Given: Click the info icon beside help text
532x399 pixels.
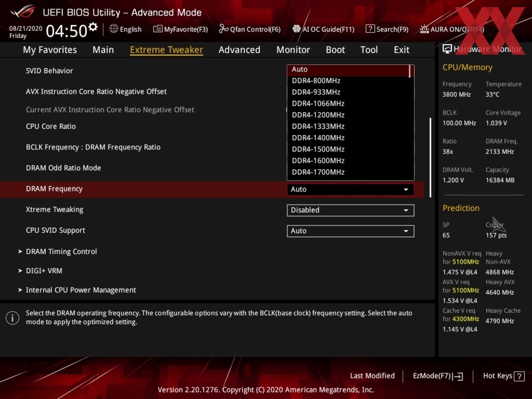Looking at the screenshot, I should pos(13,318).
